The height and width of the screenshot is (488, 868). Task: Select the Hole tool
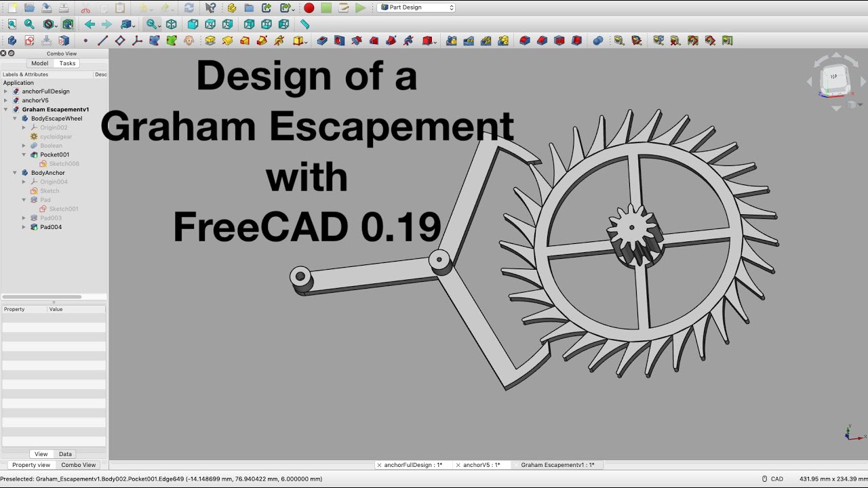(x=339, y=41)
